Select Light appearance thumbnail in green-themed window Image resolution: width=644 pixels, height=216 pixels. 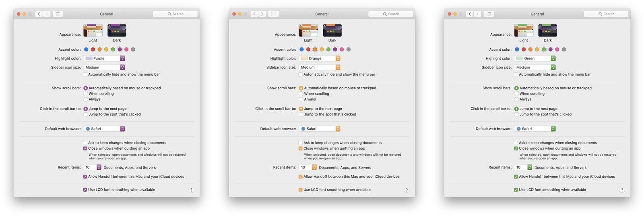523,31
